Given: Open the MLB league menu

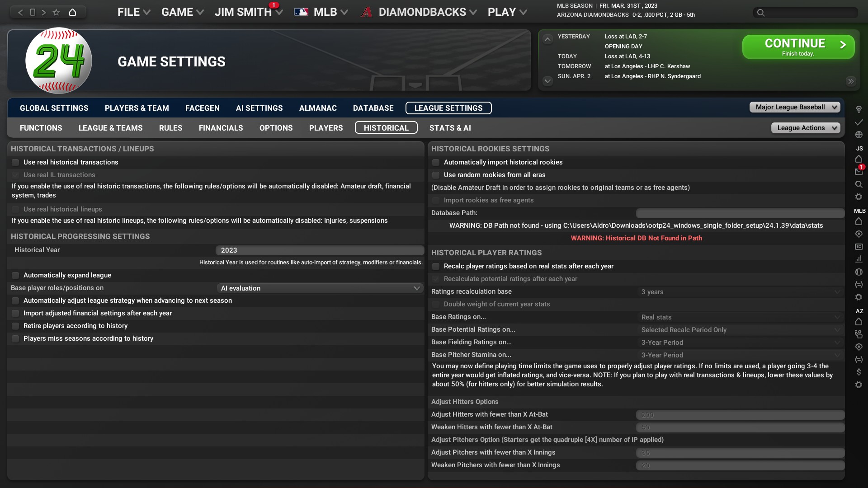Looking at the screenshot, I should click(321, 12).
